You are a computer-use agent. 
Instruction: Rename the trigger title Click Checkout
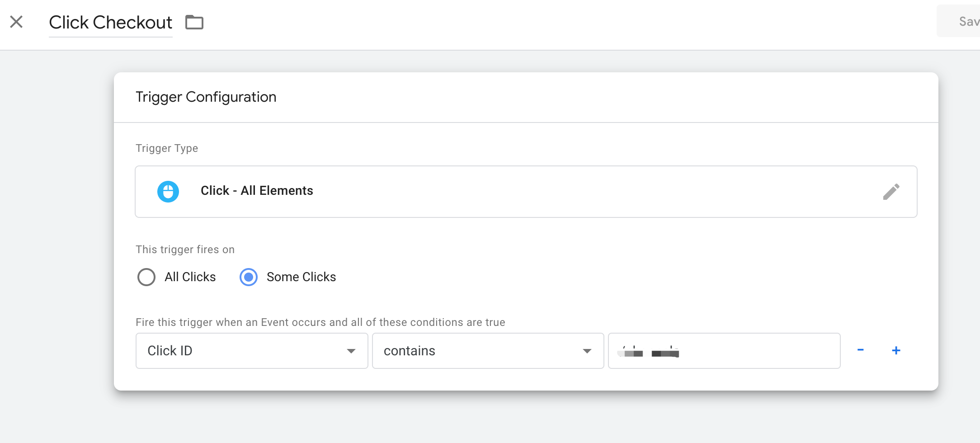pos(110,22)
